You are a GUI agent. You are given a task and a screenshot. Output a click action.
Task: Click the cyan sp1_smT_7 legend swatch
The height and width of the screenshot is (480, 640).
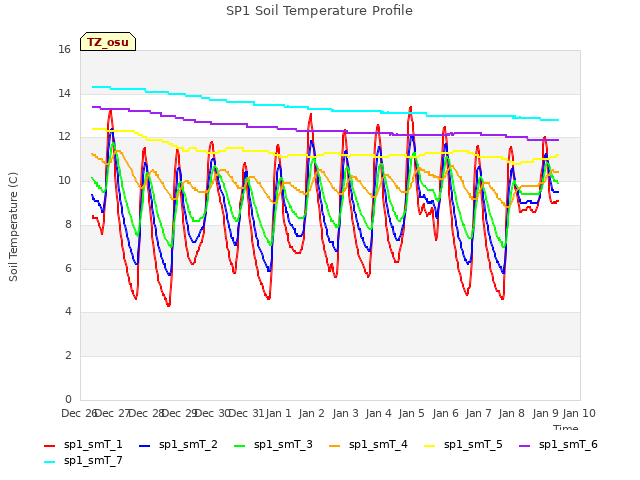[x=49, y=462]
